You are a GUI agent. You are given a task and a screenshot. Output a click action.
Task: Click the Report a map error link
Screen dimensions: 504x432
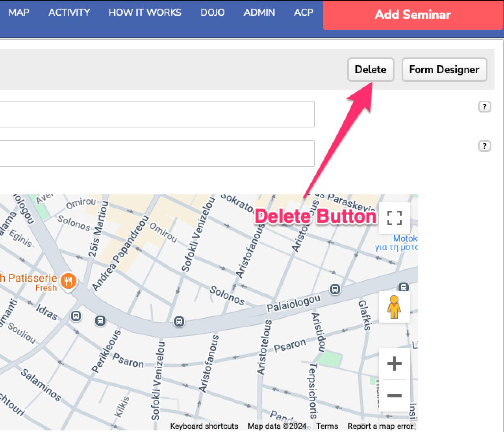[380, 426]
